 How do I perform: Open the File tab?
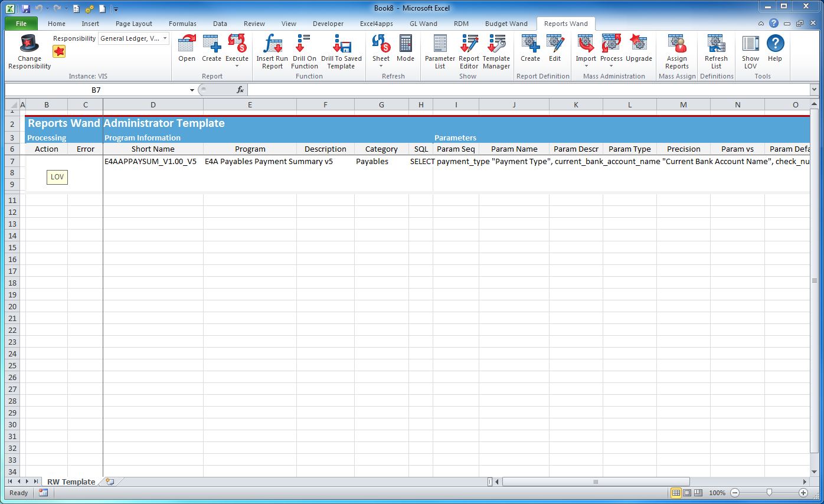[x=21, y=24]
